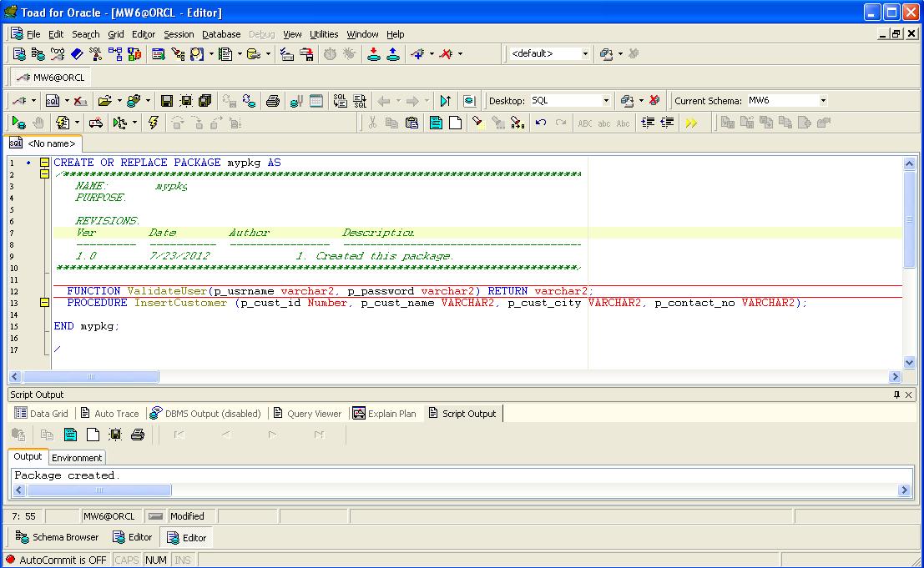The image size is (924, 568).
Task: Collapse the code fold marker on line 1
Action: pyautogui.click(x=43, y=162)
